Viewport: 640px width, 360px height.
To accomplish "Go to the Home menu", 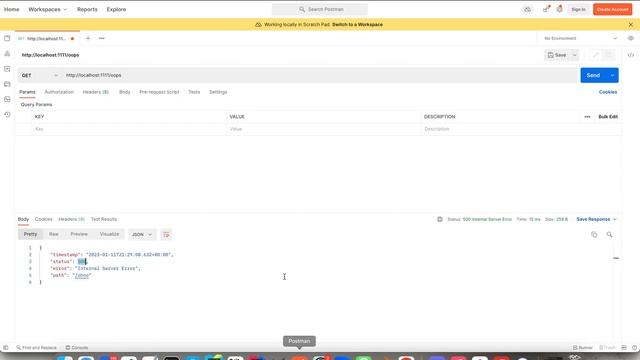I will tap(11, 9).
